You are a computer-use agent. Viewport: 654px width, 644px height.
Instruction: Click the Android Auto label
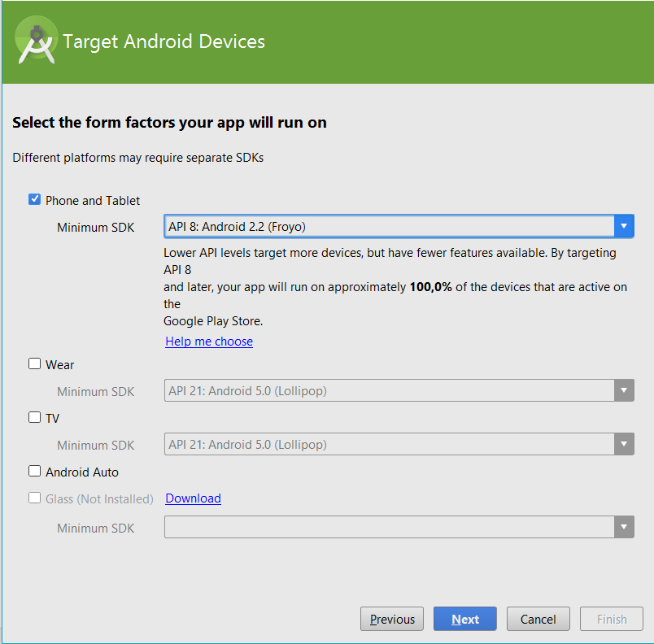point(82,472)
